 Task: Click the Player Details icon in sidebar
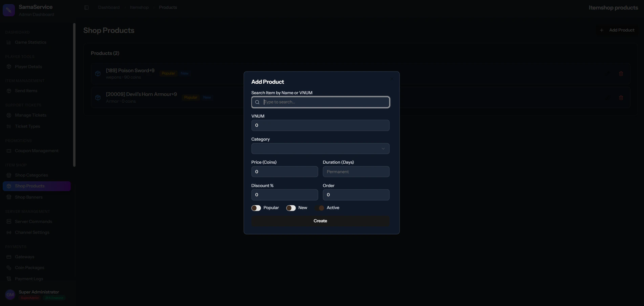click(9, 67)
